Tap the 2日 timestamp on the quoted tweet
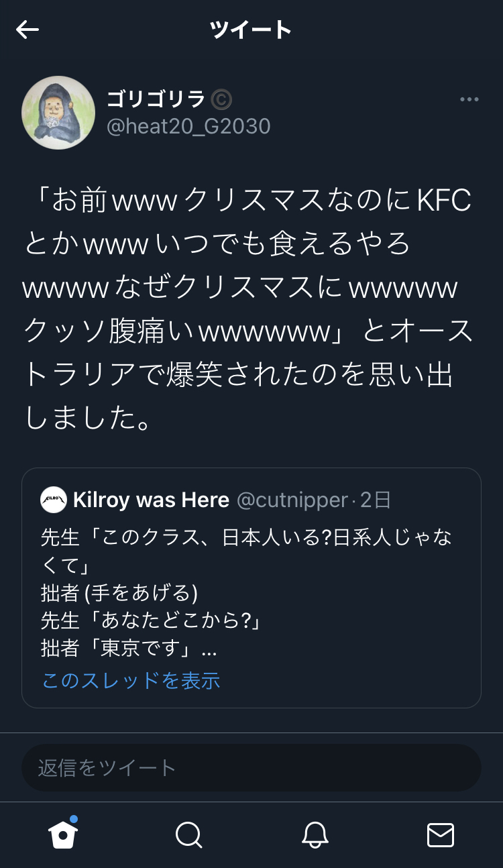 (376, 500)
